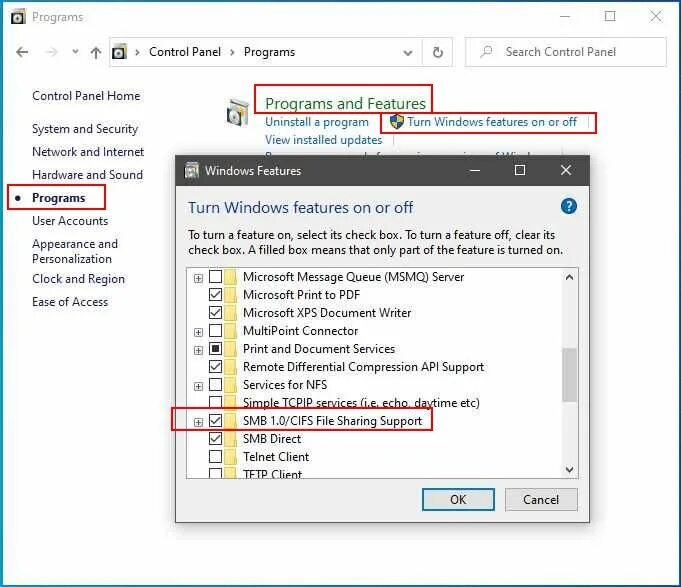Open Programs and Features heading link

345,103
